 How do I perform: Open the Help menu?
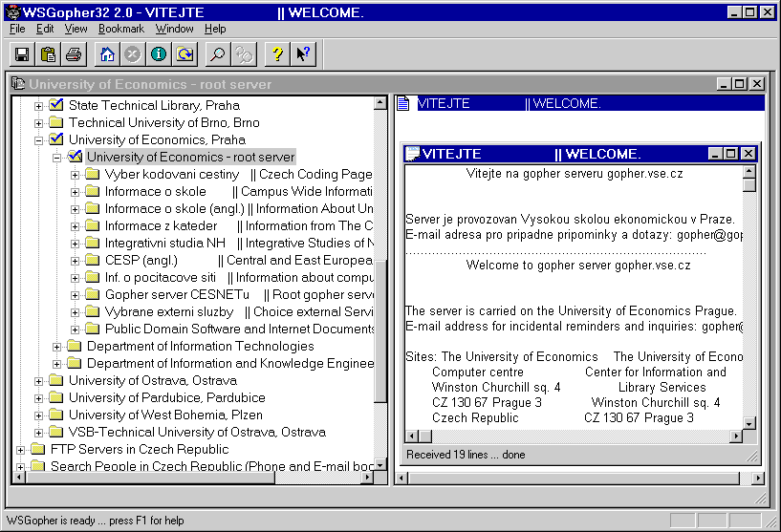click(x=215, y=29)
